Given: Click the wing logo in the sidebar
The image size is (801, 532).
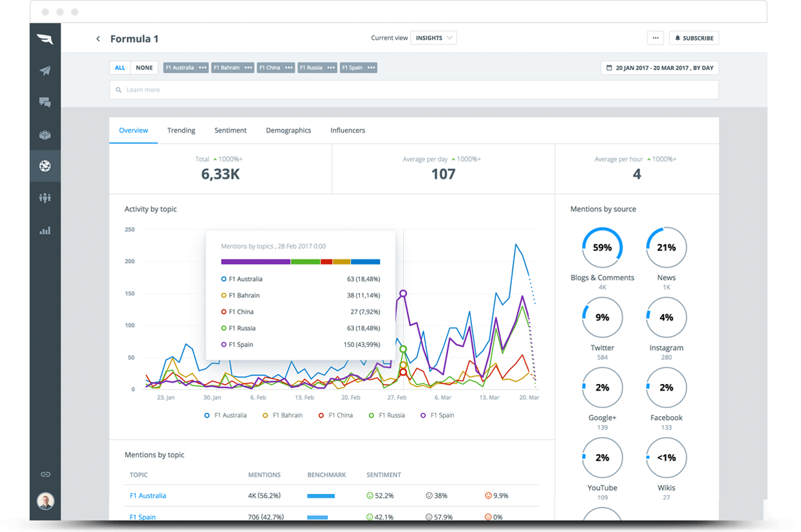Looking at the screenshot, I should pos(45,39).
